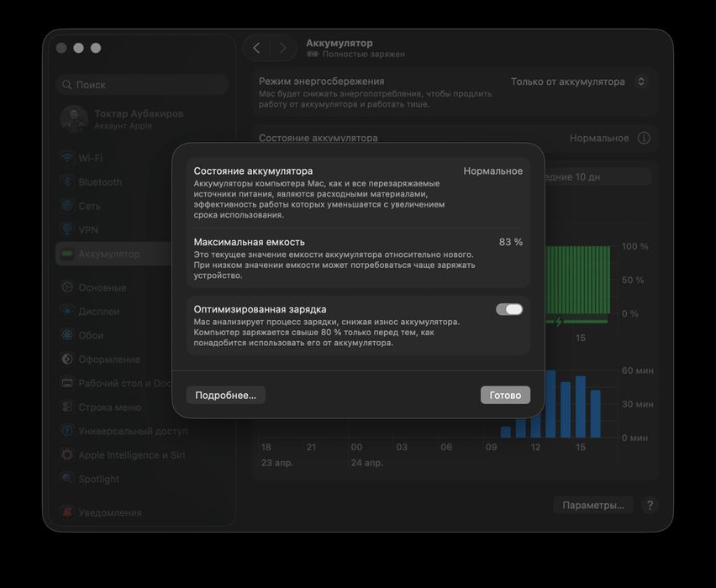Click the Готово button
The image size is (716, 588).
506,395
